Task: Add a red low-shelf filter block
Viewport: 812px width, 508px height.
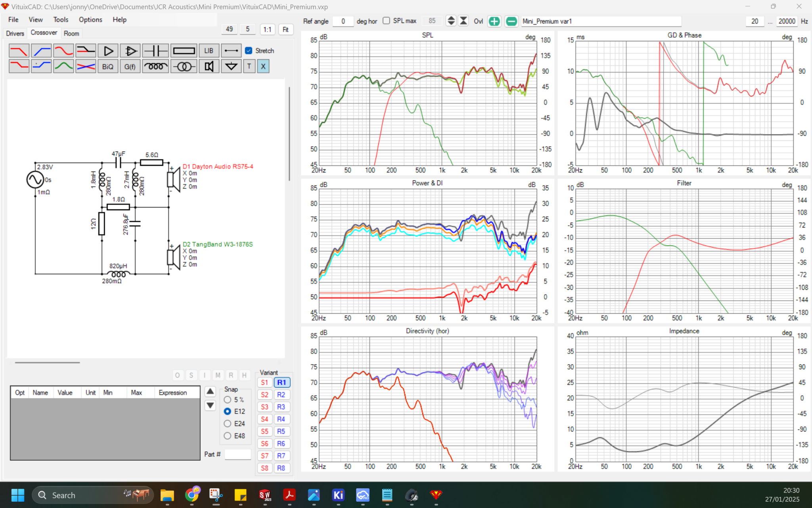Action: point(19,66)
